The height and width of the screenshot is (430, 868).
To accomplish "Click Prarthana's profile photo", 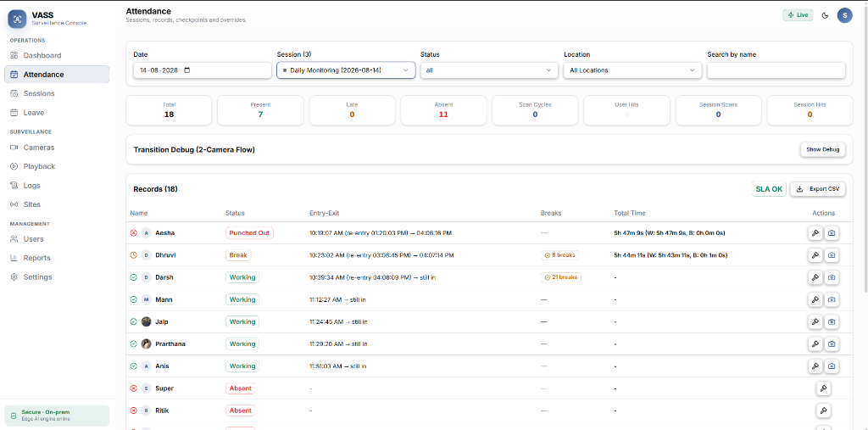I will coord(146,344).
